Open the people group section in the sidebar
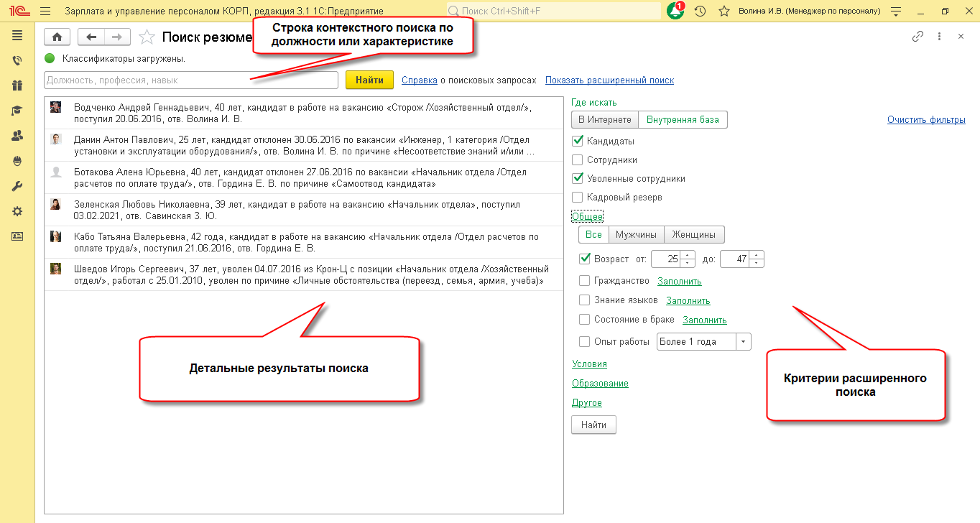This screenshot has height=523, width=980. (17, 136)
